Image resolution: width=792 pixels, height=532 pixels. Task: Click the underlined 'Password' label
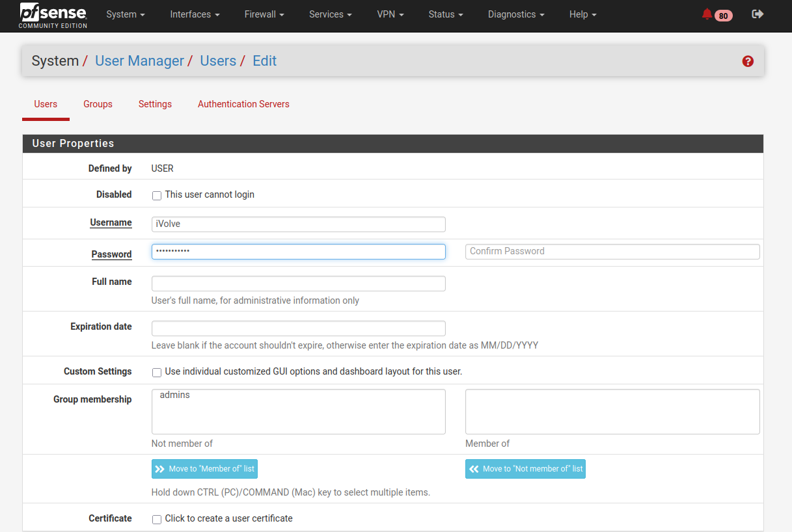[x=111, y=254]
